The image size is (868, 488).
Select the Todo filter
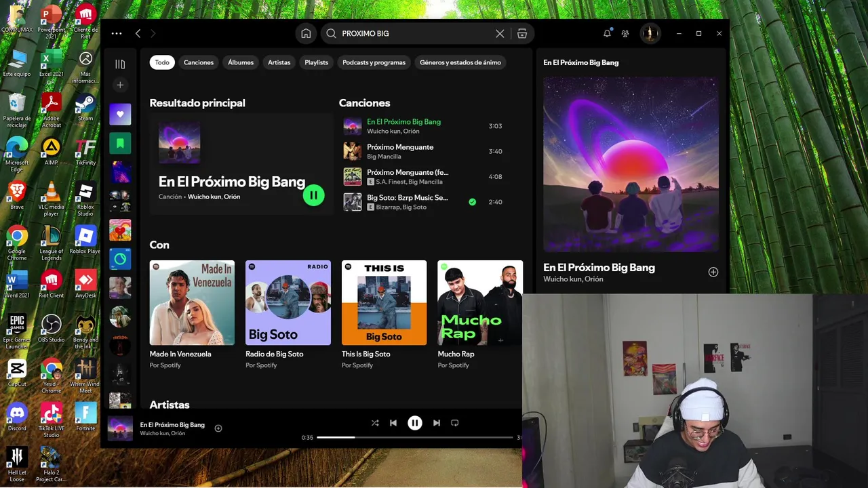click(162, 62)
